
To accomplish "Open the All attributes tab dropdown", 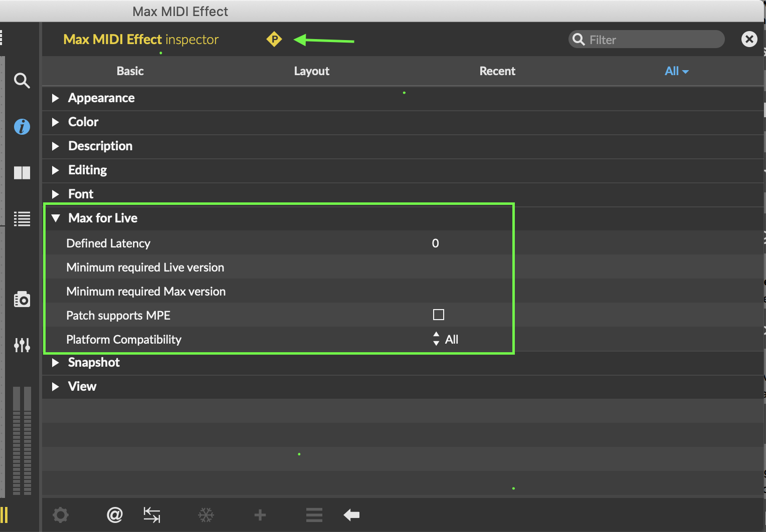I will [x=676, y=71].
